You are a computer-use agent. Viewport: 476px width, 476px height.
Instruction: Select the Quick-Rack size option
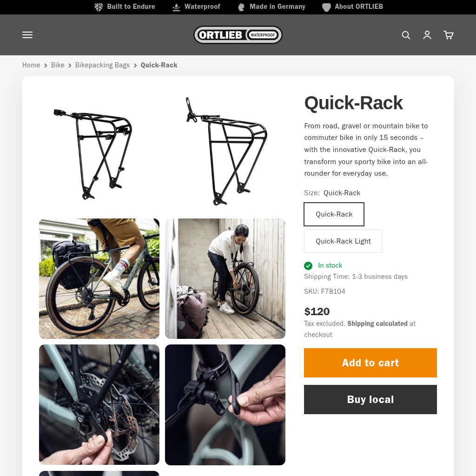click(334, 214)
